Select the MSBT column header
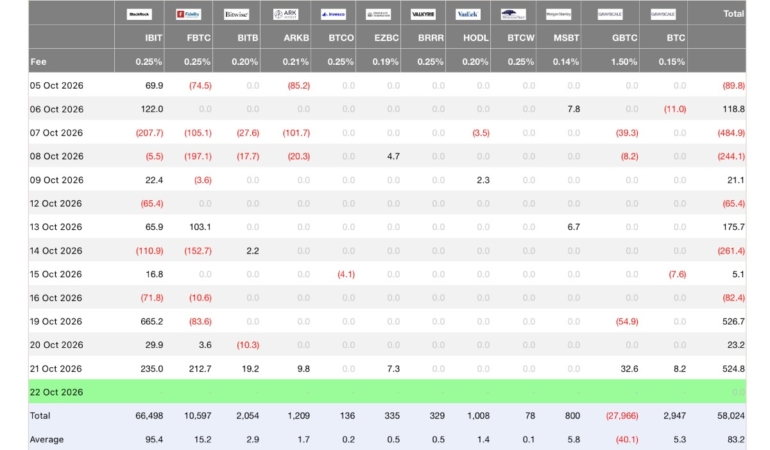770x450 pixels. (566, 38)
